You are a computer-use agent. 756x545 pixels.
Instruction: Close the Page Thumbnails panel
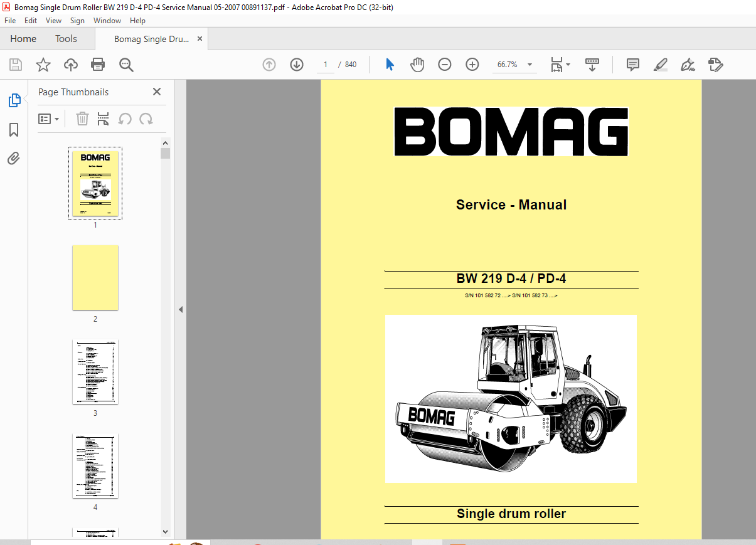click(x=157, y=92)
